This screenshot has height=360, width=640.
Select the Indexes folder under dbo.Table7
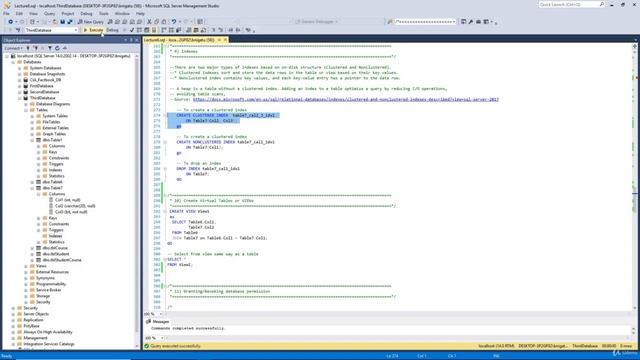point(56,236)
